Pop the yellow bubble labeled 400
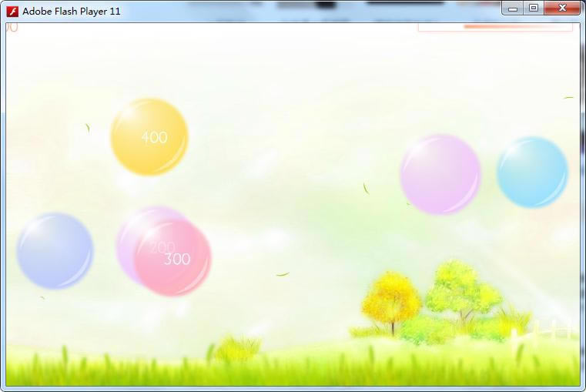586x392 pixels. pos(149,137)
